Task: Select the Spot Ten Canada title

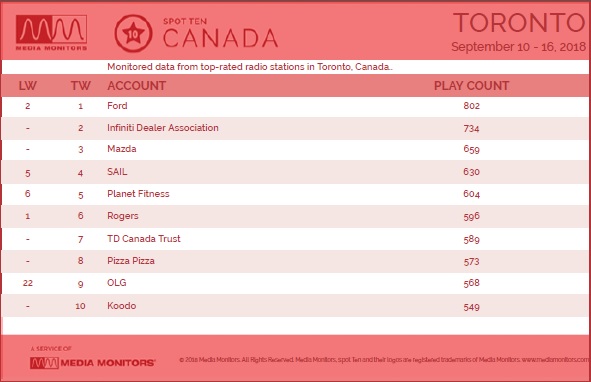Action: [x=220, y=33]
